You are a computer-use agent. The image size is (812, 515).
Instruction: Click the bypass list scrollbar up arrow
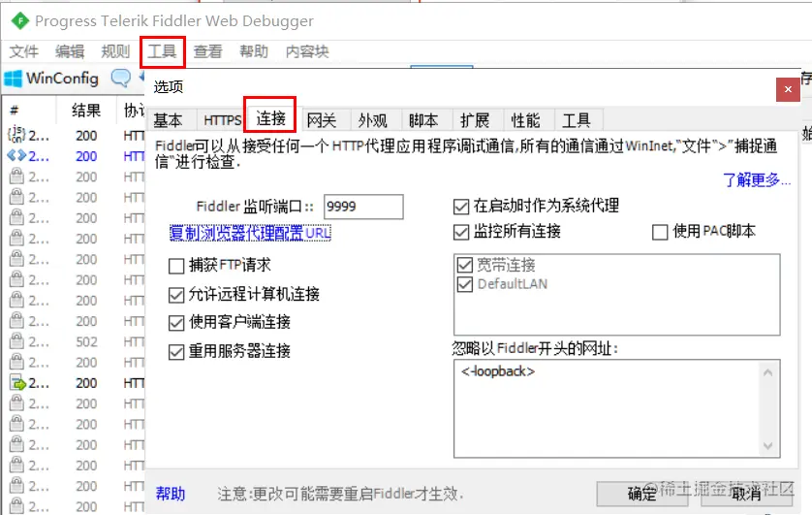point(768,372)
